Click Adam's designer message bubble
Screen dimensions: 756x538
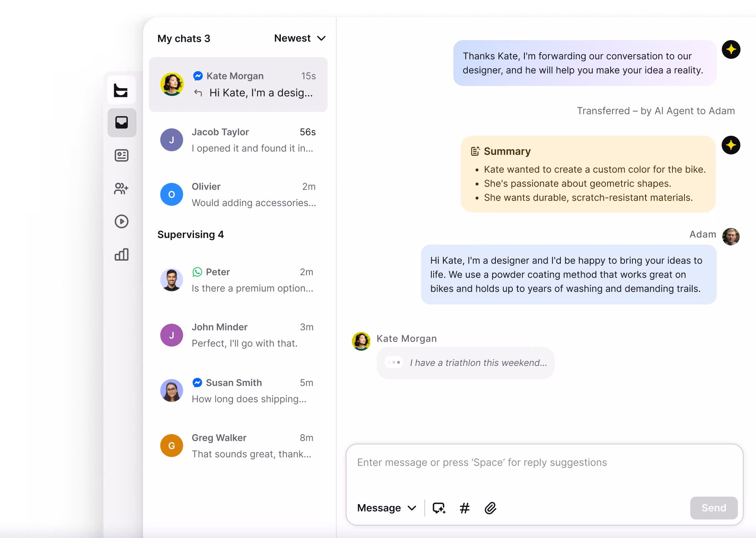pyautogui.click(x=569, y=274)
